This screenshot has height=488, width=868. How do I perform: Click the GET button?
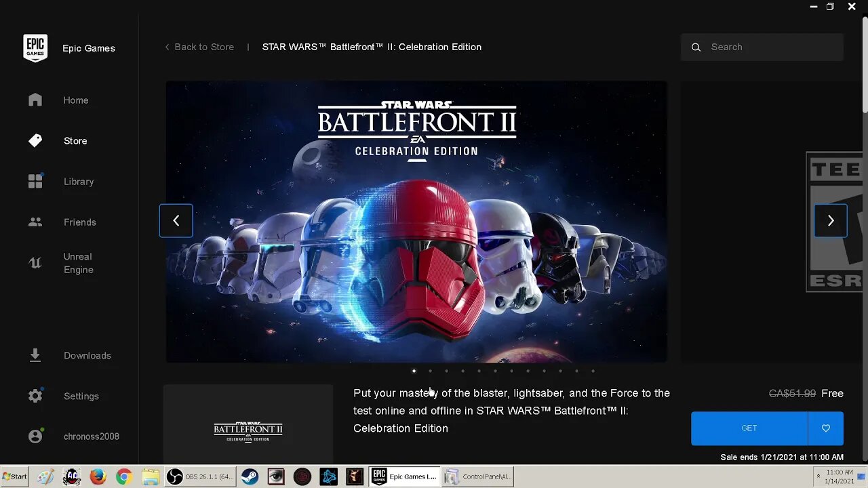click(749, 428)
